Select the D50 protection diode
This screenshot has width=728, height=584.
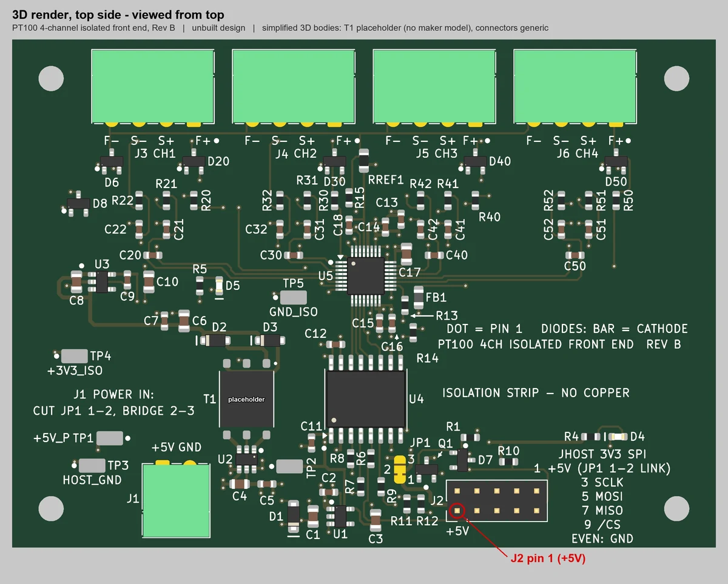(616, 161)
